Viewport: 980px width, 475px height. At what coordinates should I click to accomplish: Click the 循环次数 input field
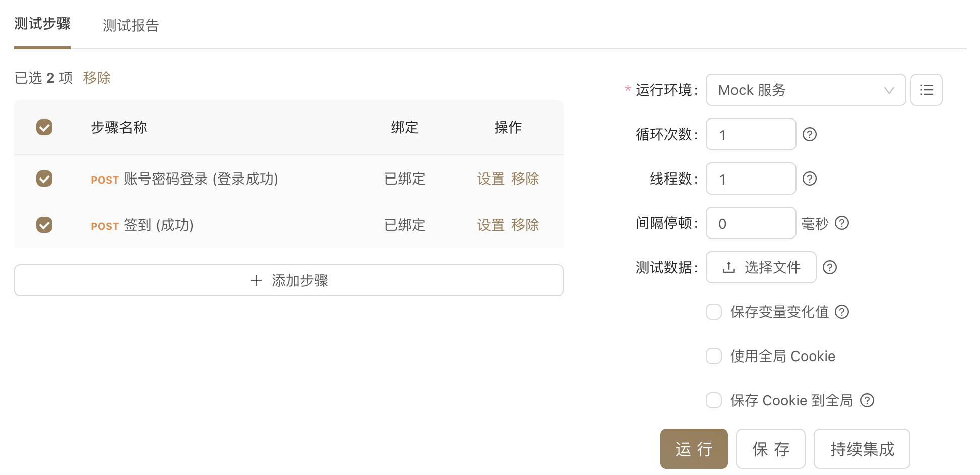click(x=751, y=134)
